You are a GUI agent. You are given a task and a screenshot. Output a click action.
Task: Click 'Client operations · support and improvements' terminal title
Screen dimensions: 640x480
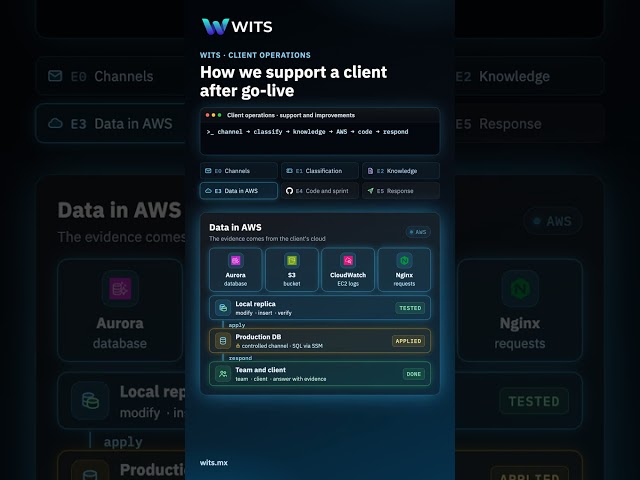pyautogui.click(x=291, y=116)
